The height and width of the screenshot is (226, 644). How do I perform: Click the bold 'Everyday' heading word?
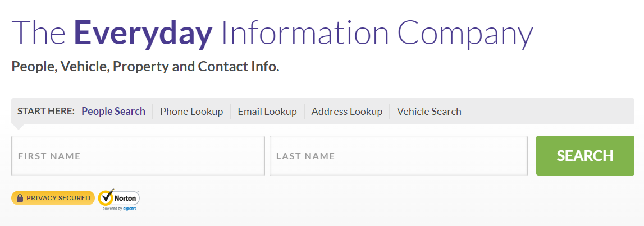tap(143, 34)
